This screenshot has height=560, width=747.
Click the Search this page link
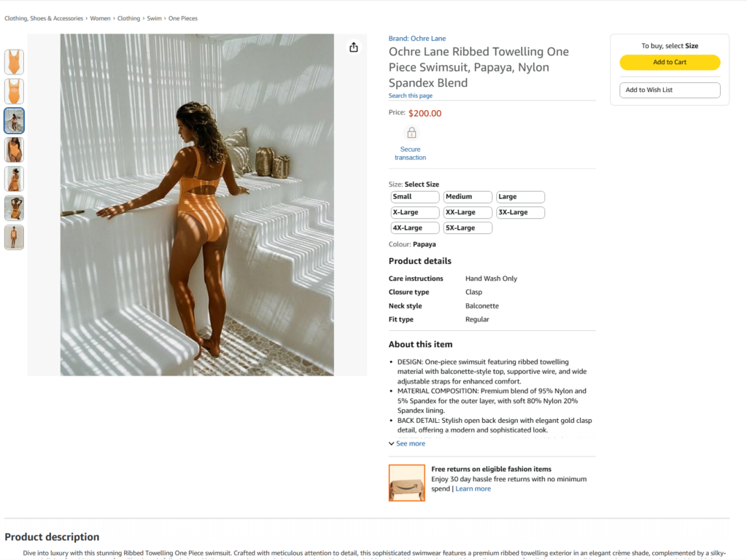(x=410, y=96)
